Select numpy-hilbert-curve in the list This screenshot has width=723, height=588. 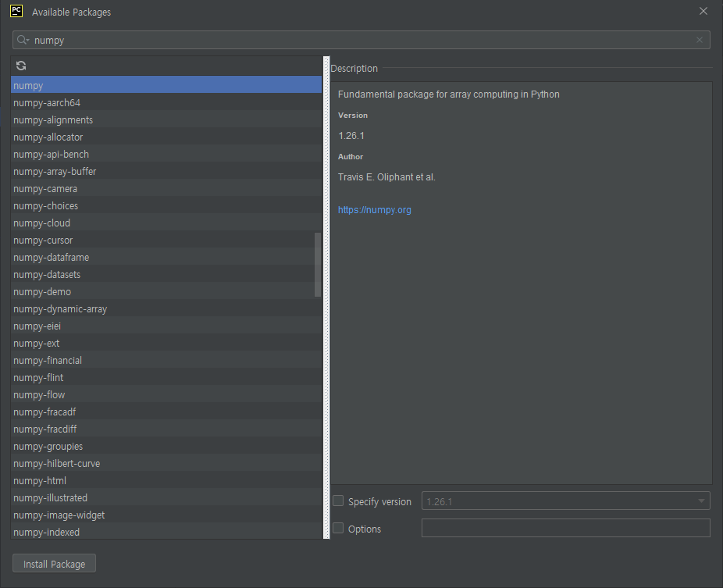166,464
